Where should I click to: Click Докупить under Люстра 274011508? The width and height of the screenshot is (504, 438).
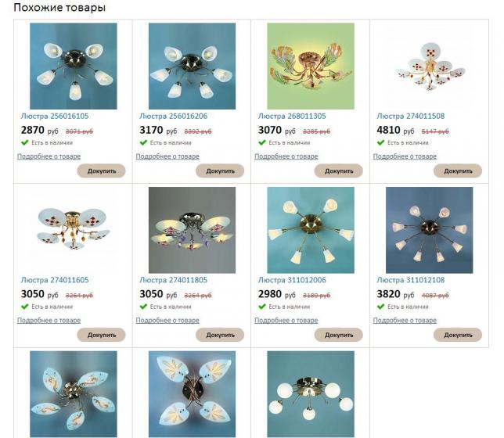[x=458, y=171]
